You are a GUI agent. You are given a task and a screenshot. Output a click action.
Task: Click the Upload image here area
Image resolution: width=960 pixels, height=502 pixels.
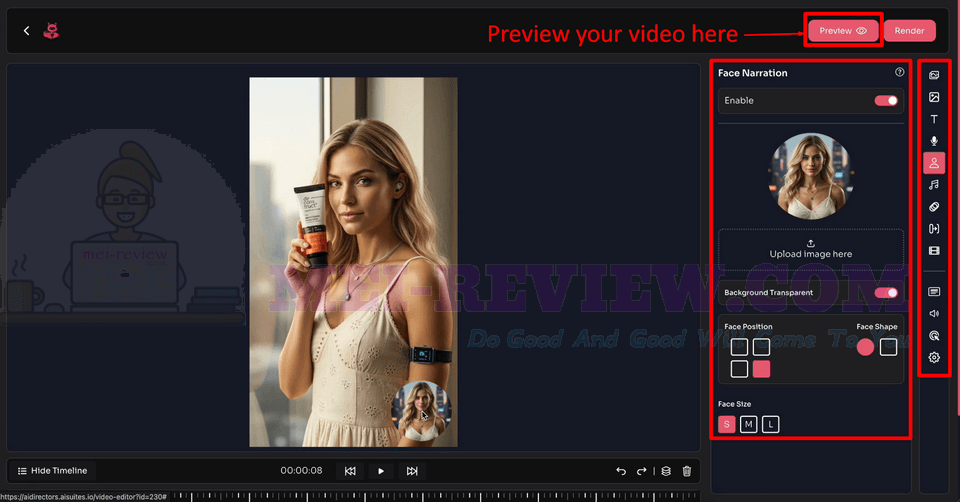811,249
